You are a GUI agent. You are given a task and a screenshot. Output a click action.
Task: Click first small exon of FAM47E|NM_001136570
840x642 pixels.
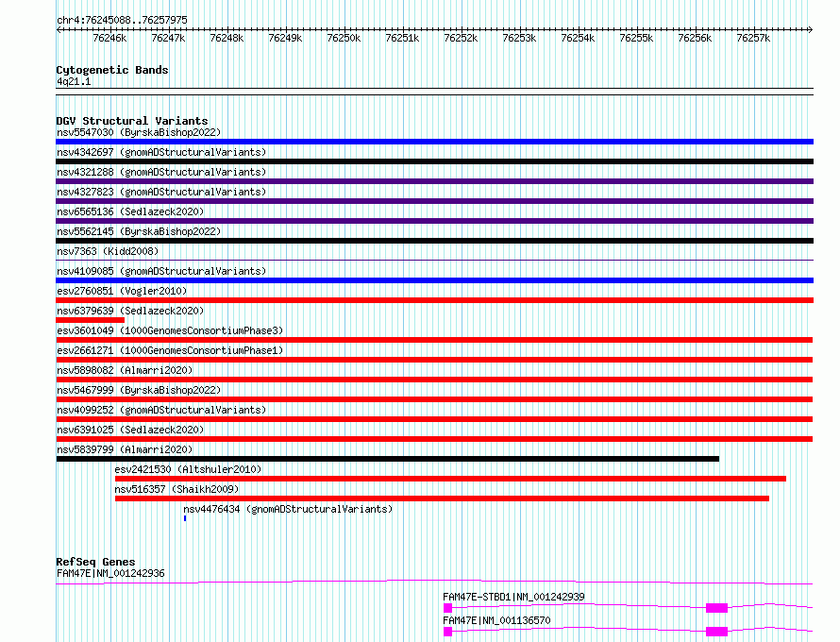coord(448,632)
